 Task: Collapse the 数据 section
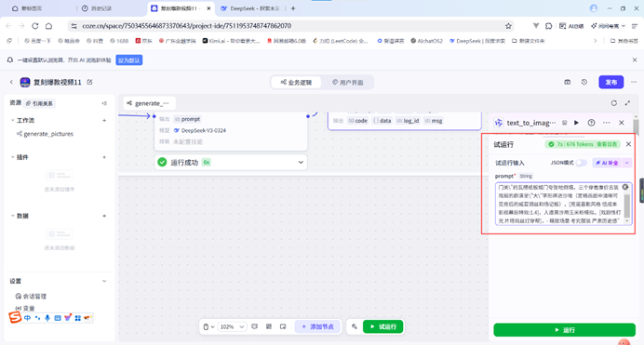pyautogui.click(x=12, y=216)
